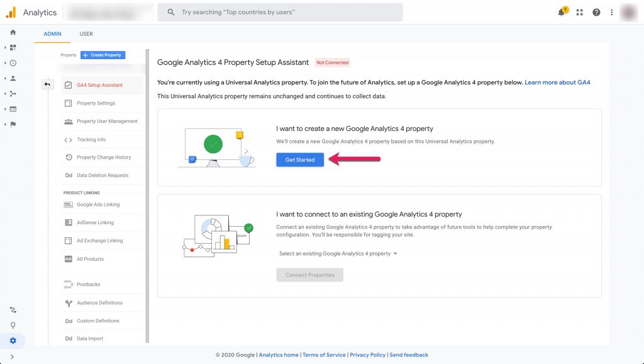
Task: Open the Conversions flag icon
Action: (x=13, y=124)
